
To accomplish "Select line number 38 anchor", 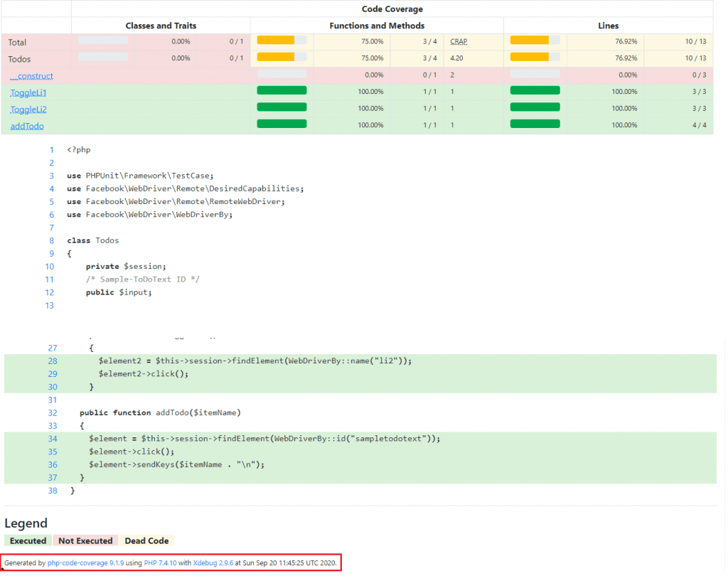I will click(x=53, y=491).
